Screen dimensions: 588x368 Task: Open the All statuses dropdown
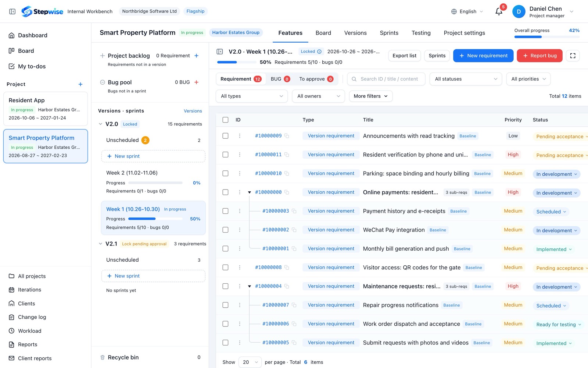tap(466, 79)
